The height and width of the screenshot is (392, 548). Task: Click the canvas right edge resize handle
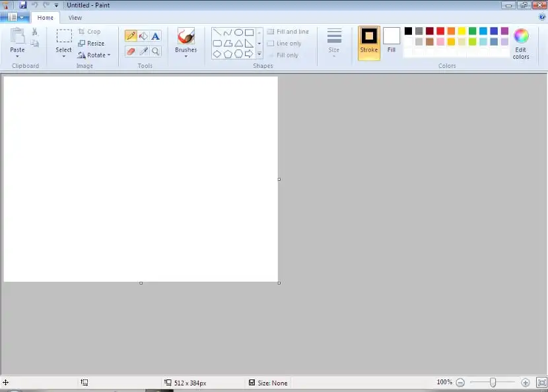279,180
